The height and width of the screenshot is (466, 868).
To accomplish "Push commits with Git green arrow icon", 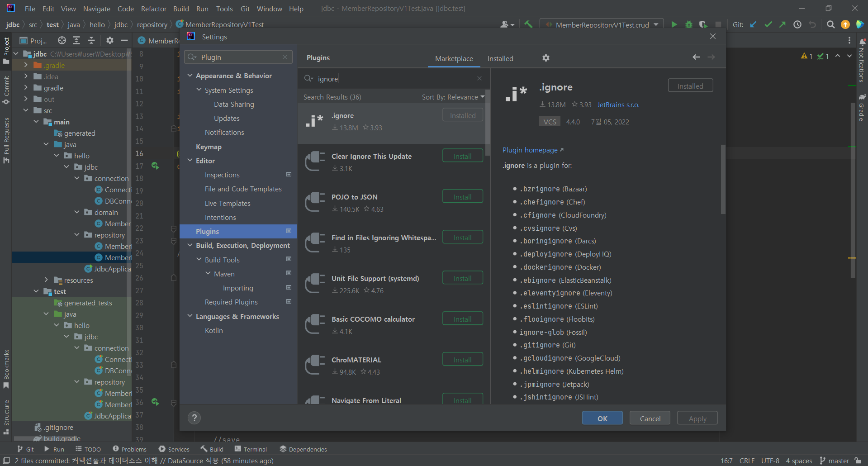I will coord(783,24).
